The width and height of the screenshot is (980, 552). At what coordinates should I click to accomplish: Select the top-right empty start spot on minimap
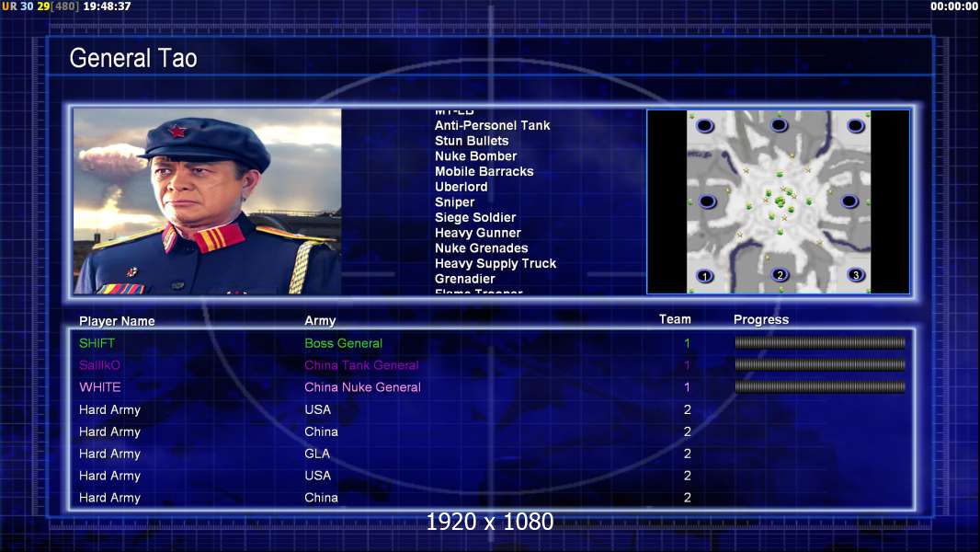[x=856, y=126]
